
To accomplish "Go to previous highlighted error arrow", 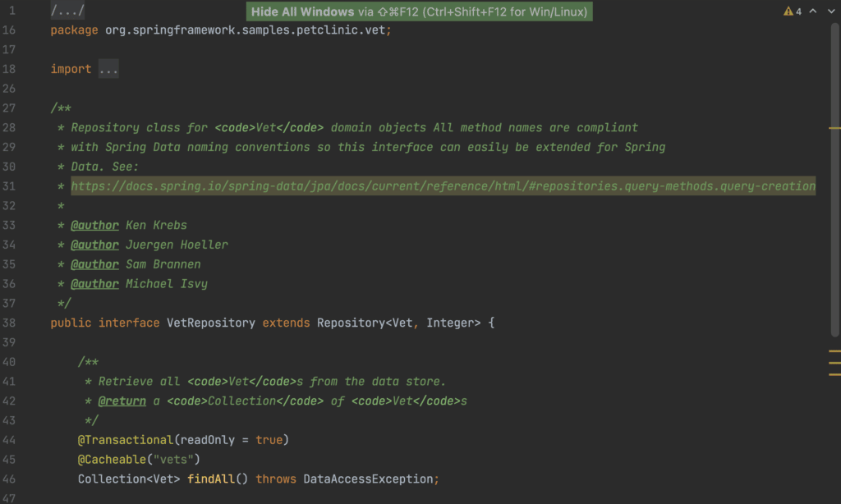I will point(813,11).
